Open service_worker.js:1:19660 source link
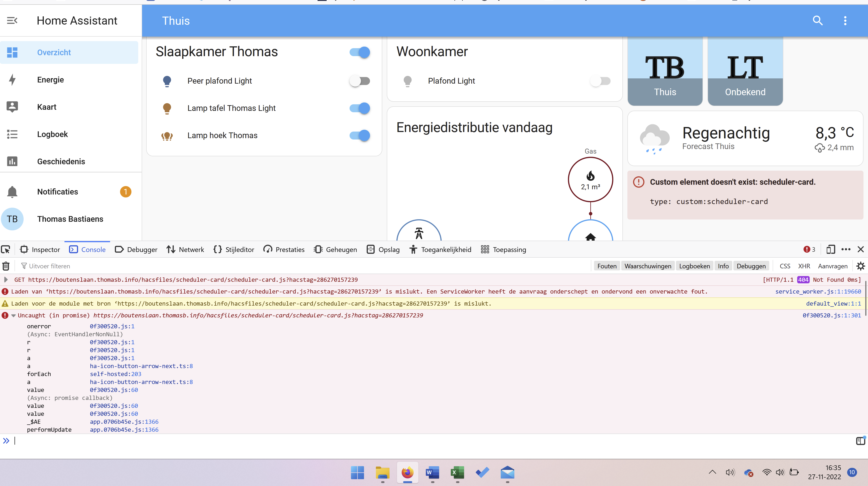Screen dimensions: 868x486 coord(818,292)
